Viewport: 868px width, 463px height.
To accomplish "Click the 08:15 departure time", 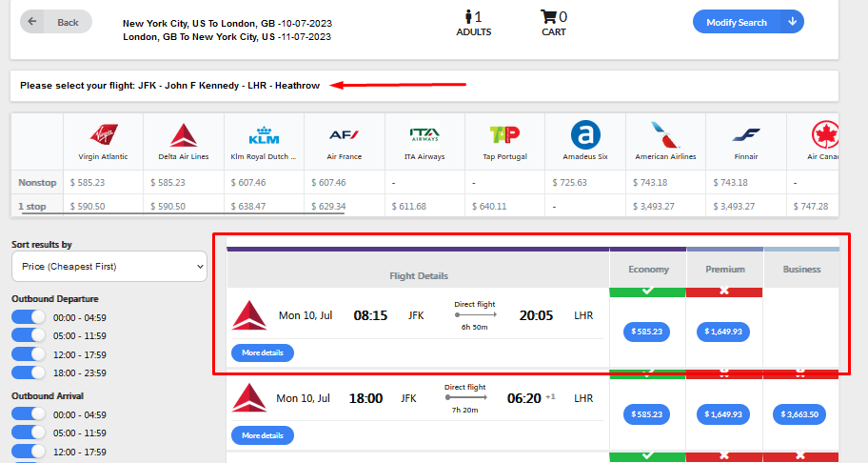I will pyautogui.click(x=370, y=315).
